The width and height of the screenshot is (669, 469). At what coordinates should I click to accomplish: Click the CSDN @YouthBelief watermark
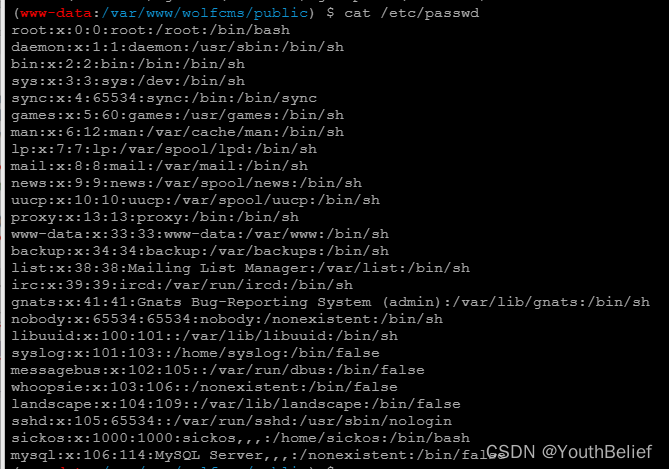click(569, 452)
